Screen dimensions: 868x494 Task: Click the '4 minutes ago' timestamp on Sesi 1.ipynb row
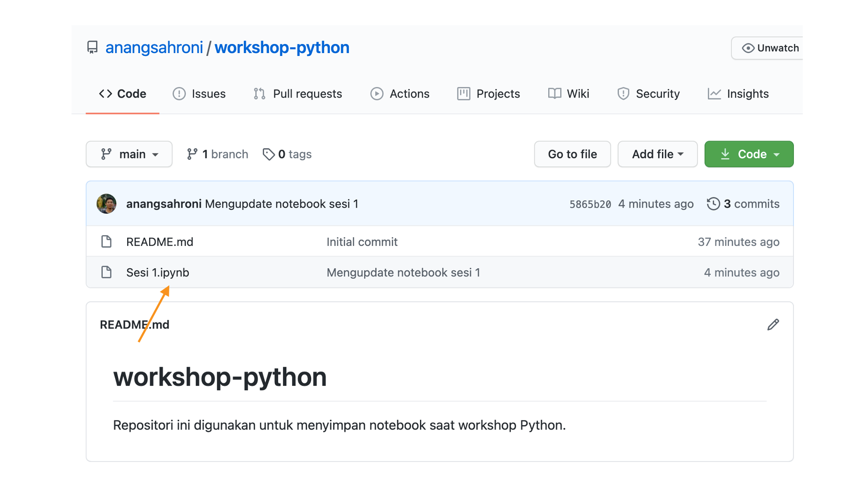(x=741, y=273)
